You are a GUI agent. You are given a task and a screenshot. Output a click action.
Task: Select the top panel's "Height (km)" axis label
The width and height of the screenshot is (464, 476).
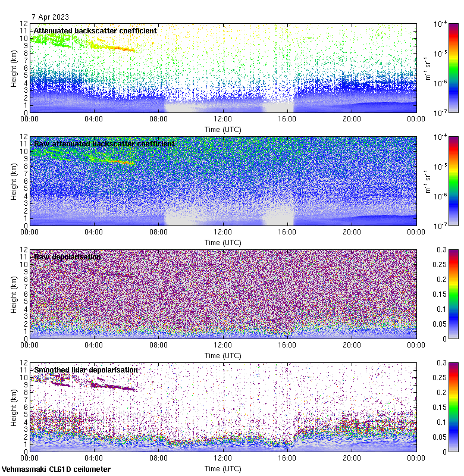tap(14, 68)
